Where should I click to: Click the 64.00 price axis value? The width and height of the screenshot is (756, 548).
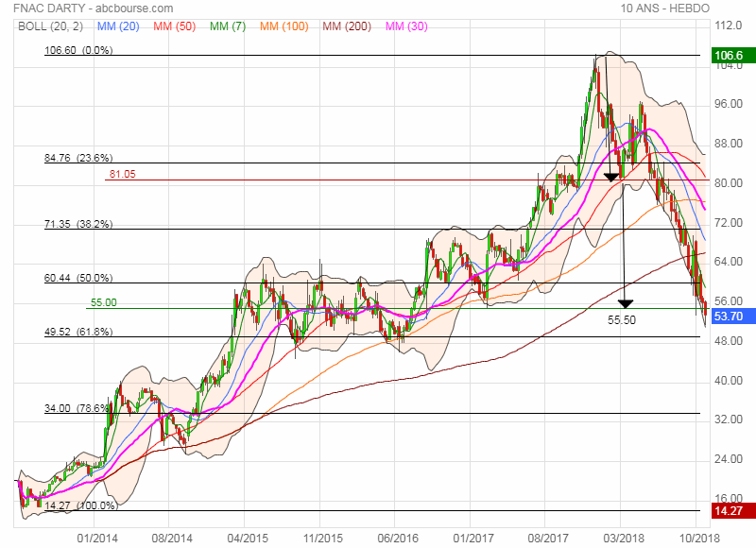coord(729,262)
